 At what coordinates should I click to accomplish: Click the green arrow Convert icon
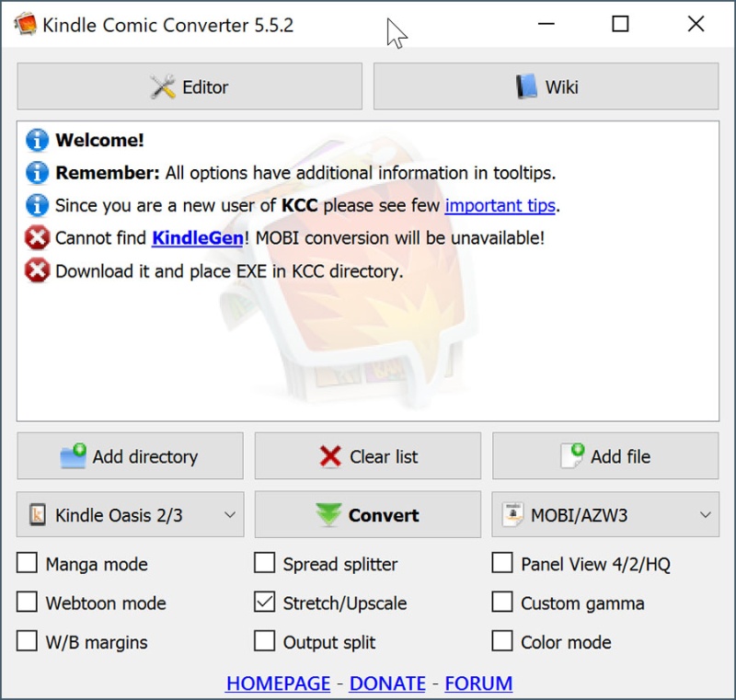(x=328, y=515)
